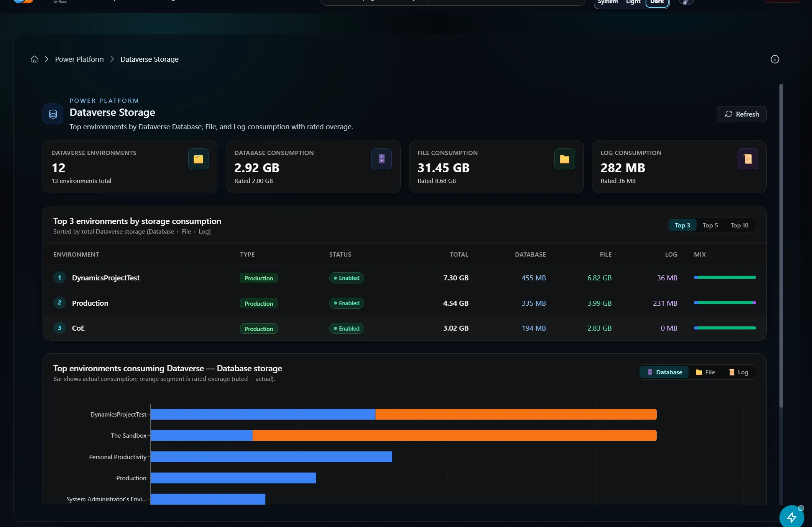Click rank badge 1 for DynamicsProjectTest
The image size is (812, 527).
pyautogui.click(x=59, y=277)
